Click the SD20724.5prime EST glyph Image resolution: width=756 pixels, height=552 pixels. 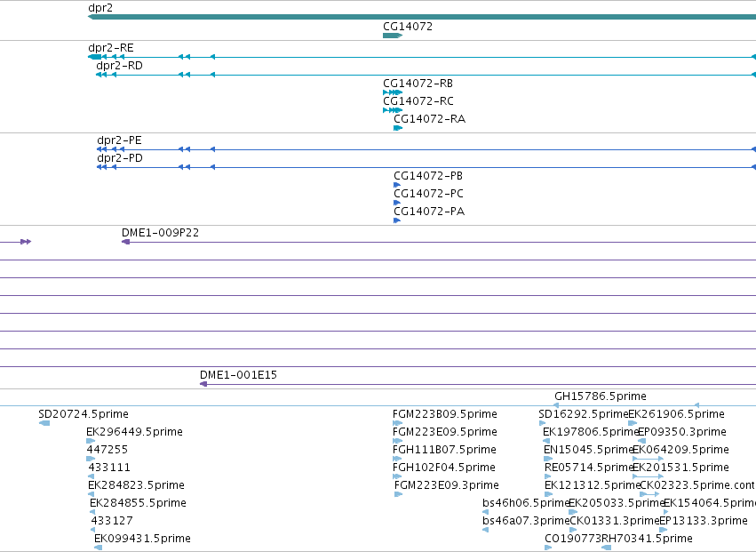coord(44,423)
